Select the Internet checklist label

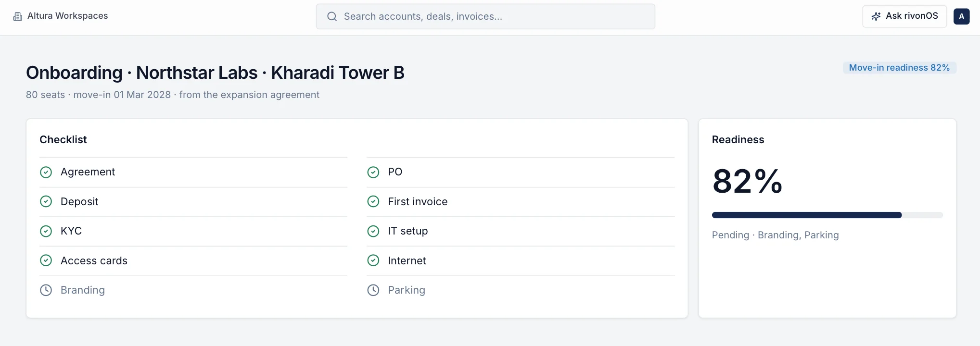click(407, 260)
